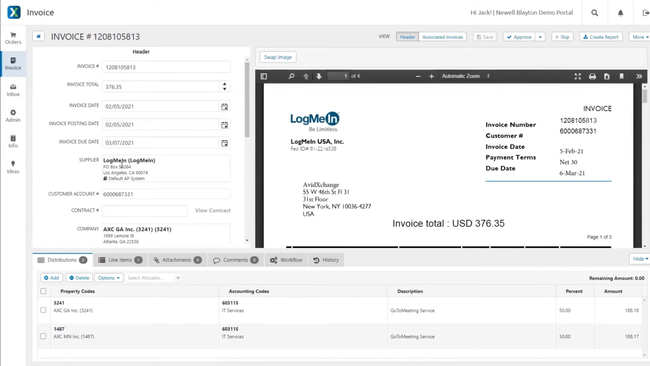The width and height of the screenshot is (650, 366).
Task: Click the Invoice # input field
Action: [166, 67]
